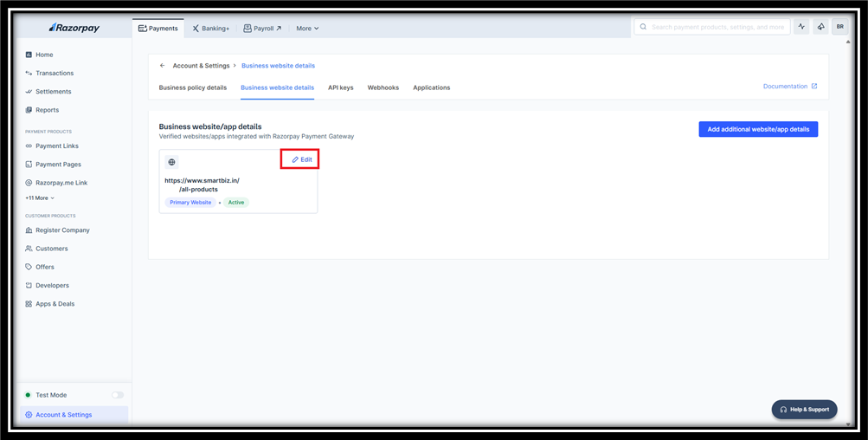
Task: Switch to the API keys tab
Action: 340,87
